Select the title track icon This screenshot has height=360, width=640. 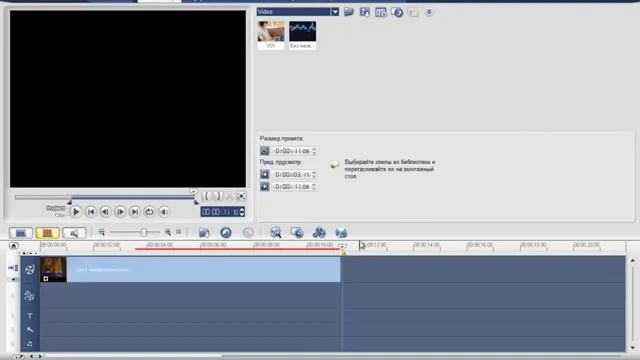(30, 316)
